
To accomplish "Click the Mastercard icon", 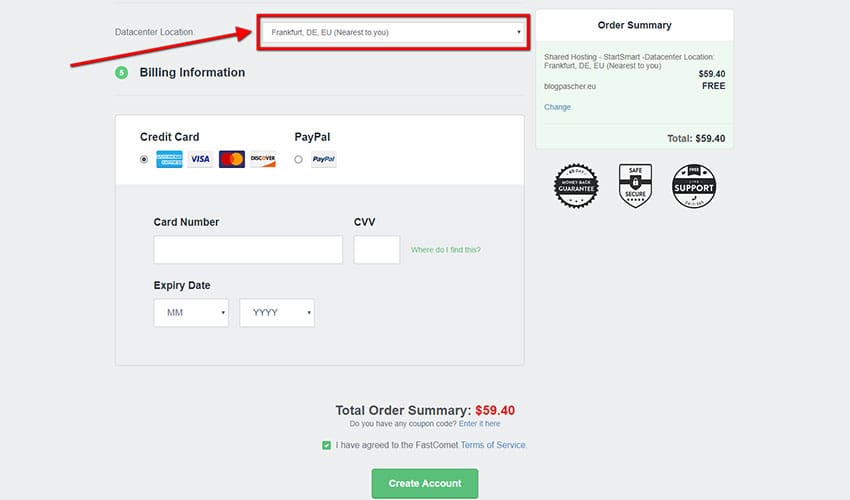I will pos(232,159).
